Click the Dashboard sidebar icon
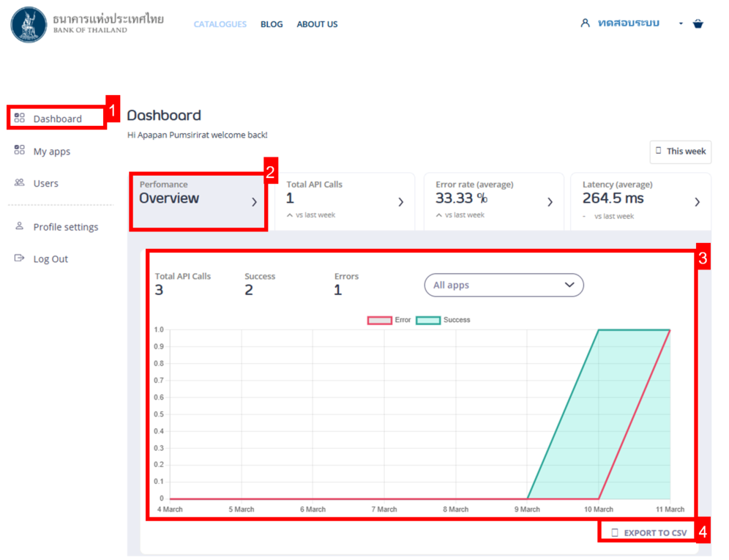 coord(20,118)
